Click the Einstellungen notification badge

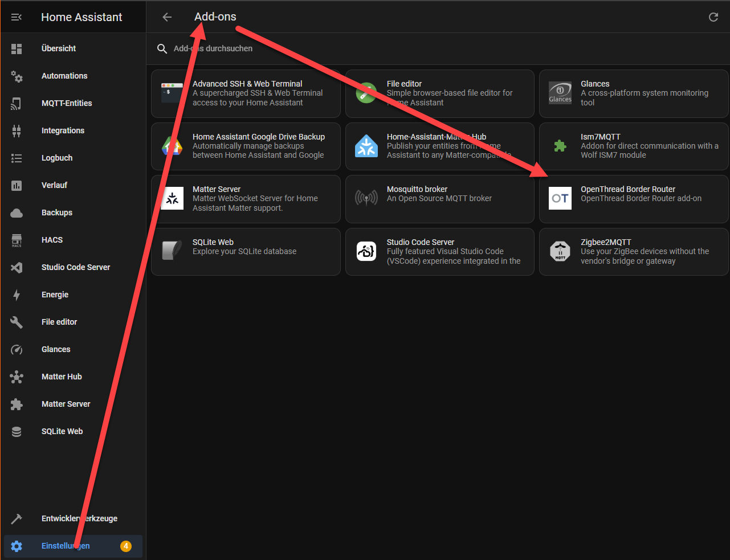coord(126,546)
